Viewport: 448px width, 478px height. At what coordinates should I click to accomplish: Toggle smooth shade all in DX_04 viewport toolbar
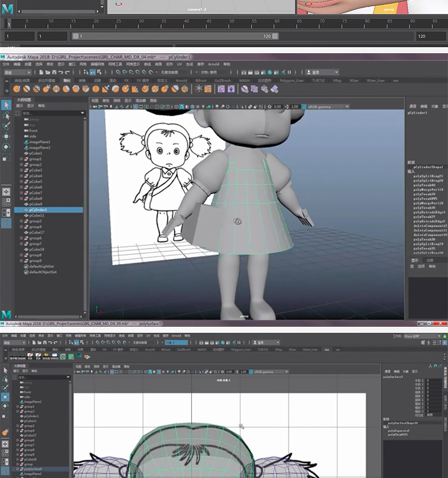(x=182, y=107)
